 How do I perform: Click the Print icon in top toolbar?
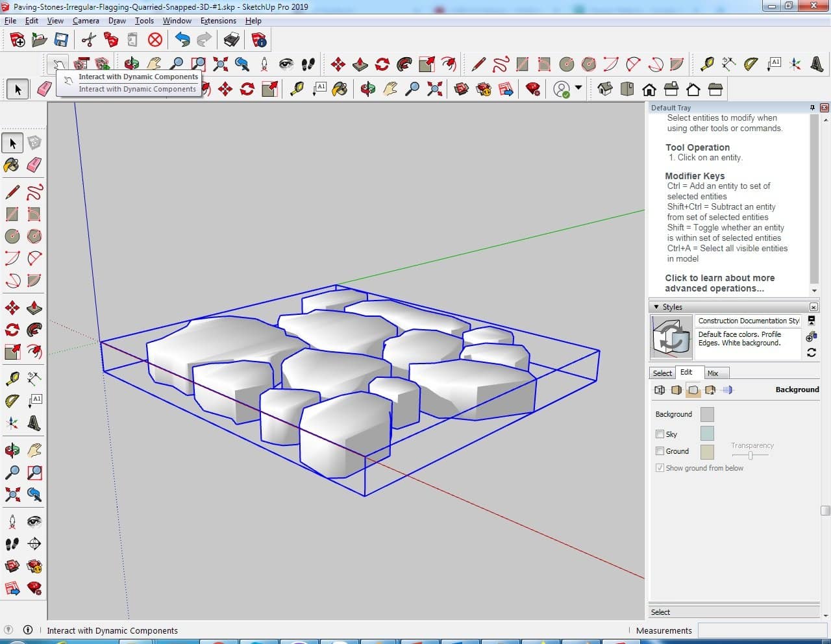(x=232, y=40)
